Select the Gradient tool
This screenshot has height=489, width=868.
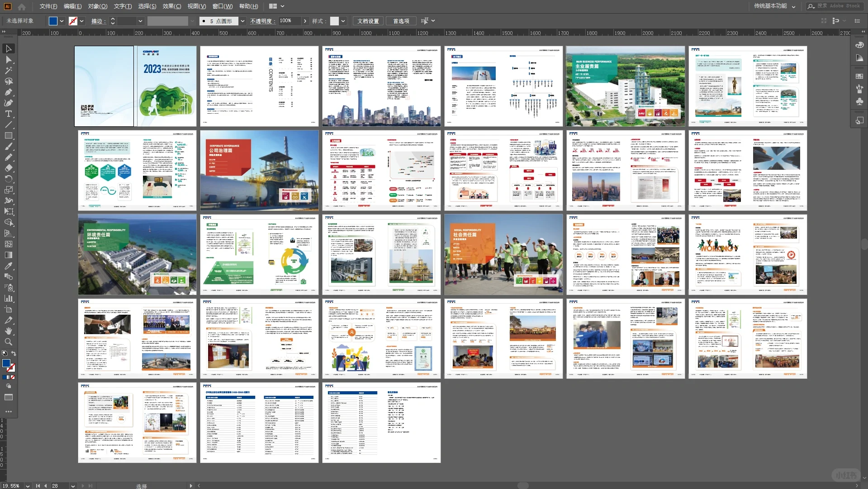(x=8, y=255)
